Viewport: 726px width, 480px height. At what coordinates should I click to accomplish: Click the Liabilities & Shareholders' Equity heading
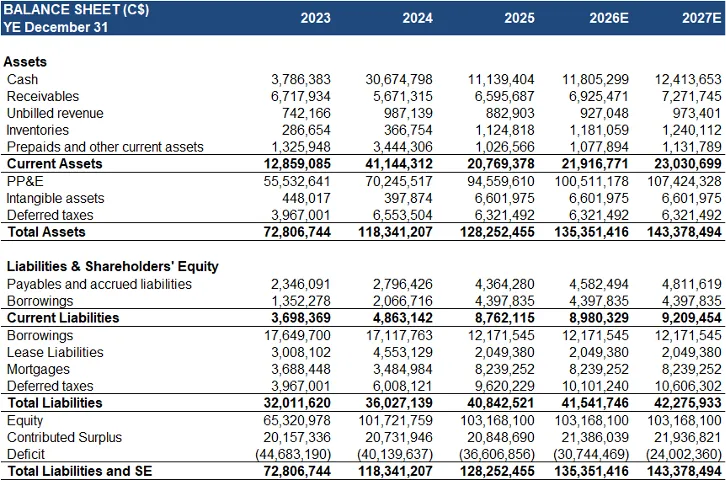click(112, 267)
